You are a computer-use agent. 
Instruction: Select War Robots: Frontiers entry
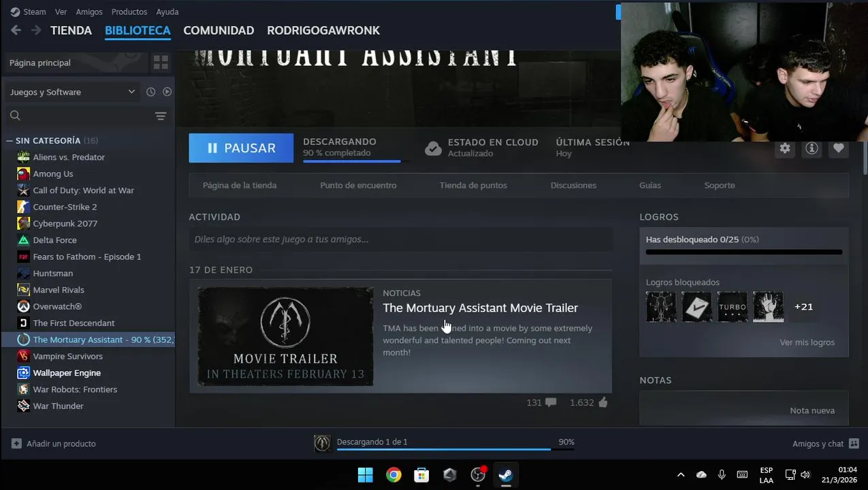tap(75, 389)
